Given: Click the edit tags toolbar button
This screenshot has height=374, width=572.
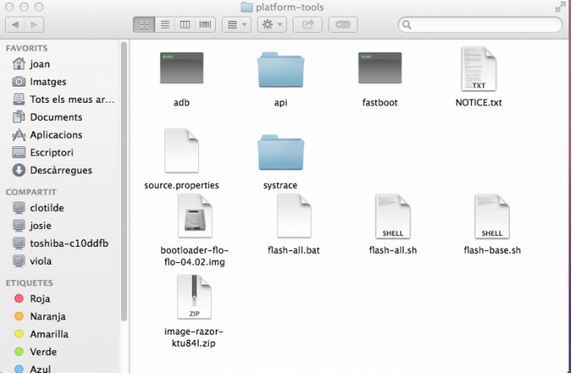Looking at the screenshot, I should click(343, 24).
